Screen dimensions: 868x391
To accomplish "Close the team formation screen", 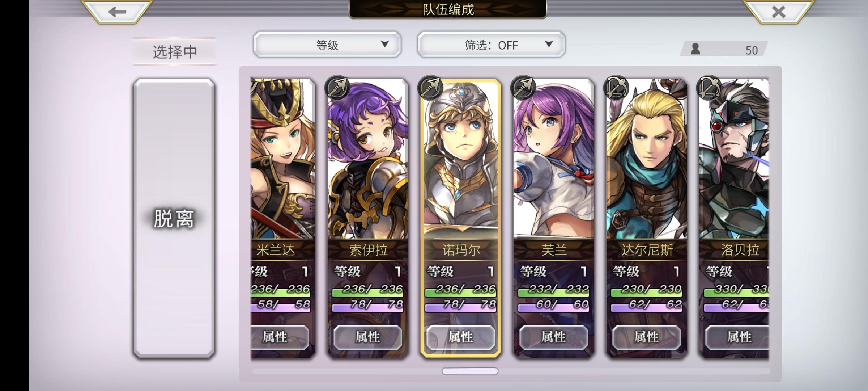I will [x=778, y=12].
